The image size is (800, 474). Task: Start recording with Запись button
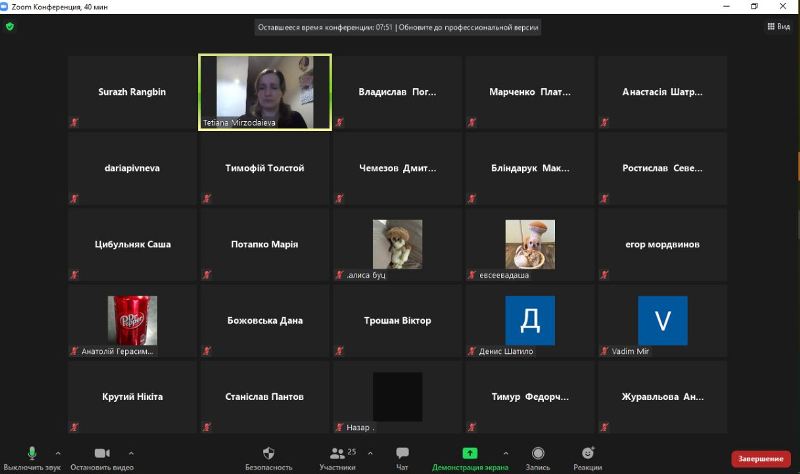pyautogui.click(x=538, y=454)
